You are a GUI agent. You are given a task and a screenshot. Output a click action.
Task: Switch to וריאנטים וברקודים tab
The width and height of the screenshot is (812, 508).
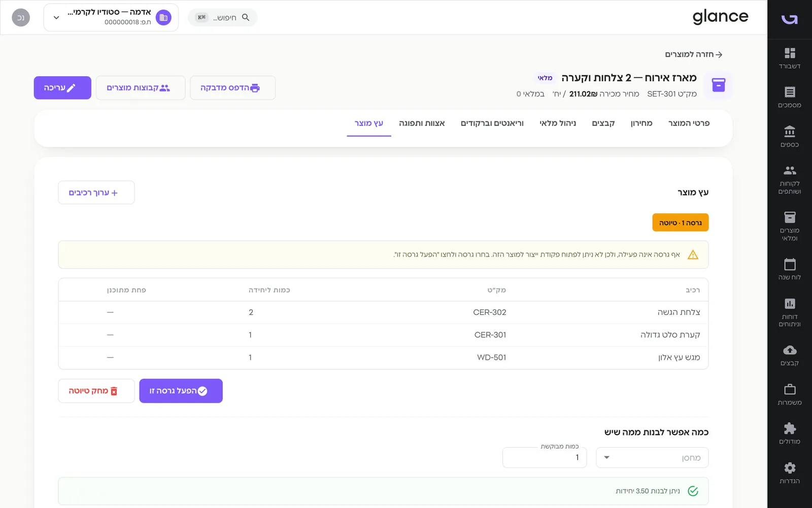492,123
